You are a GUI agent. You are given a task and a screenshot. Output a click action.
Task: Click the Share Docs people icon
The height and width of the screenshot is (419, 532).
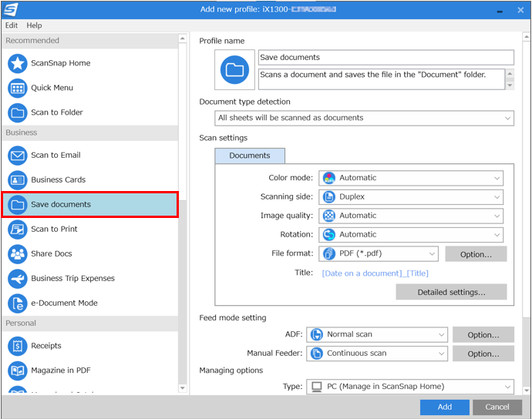[x=17, y=254]
